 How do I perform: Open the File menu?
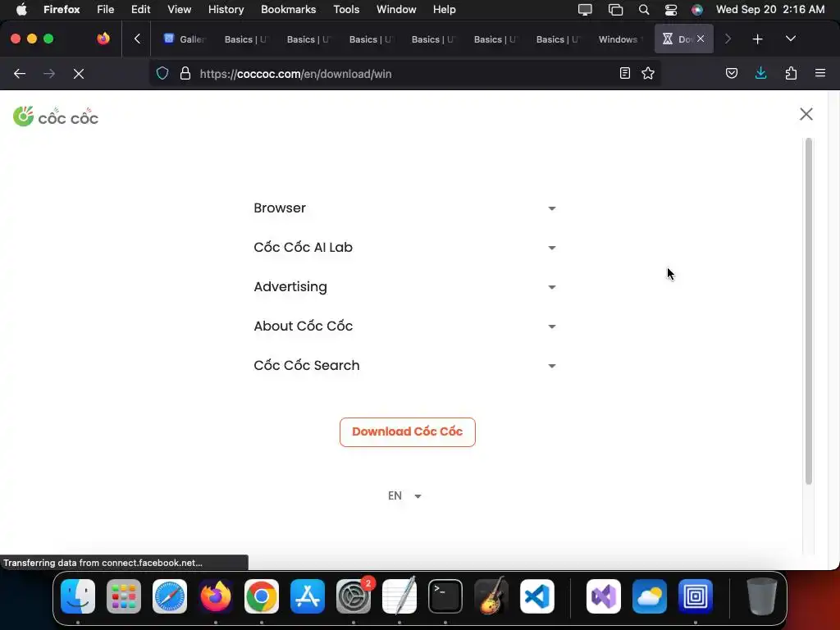click(106, 10)
